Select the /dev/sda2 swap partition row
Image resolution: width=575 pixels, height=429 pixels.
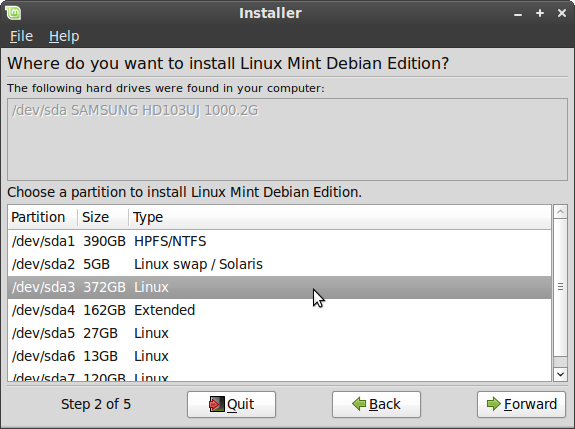point(279,264)
